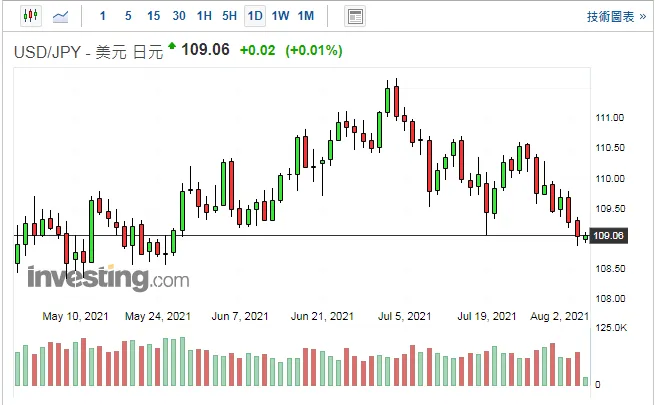Click the May 10, 2021 date label
Viewport: 655px width, 405px height.
tap(75, 316)
